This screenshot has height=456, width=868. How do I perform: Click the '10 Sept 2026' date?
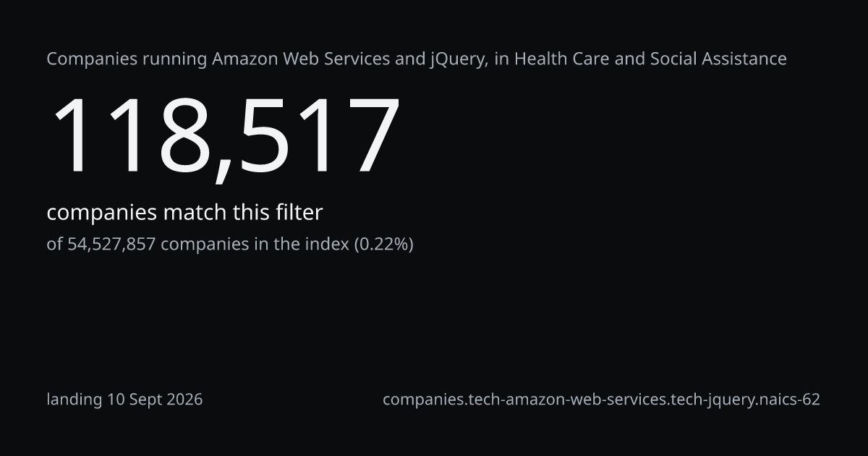coord(155,400)
